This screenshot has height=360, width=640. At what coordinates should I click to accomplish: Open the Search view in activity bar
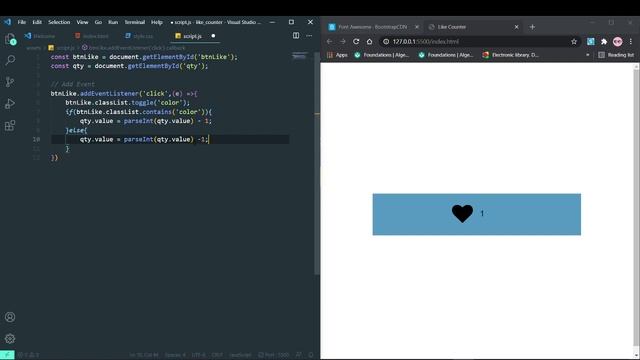(x=10, y=60)
